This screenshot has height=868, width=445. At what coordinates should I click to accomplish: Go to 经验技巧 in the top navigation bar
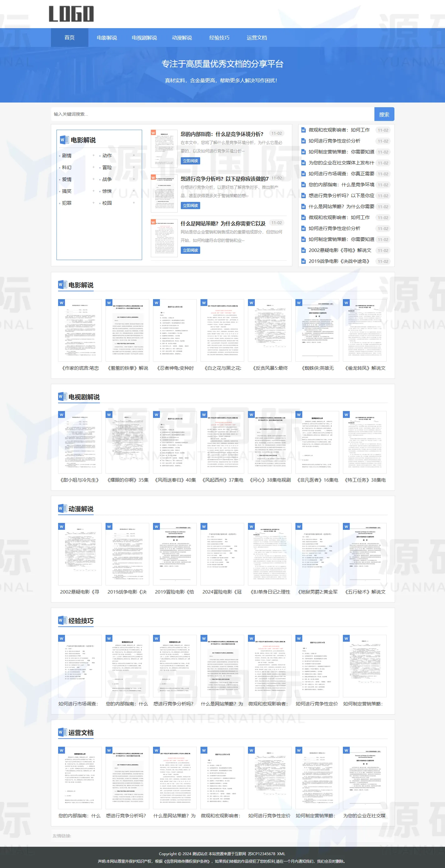(x=220, y=38)
